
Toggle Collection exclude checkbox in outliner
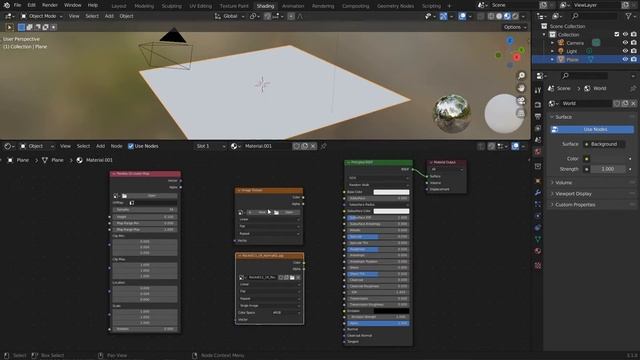617,35
